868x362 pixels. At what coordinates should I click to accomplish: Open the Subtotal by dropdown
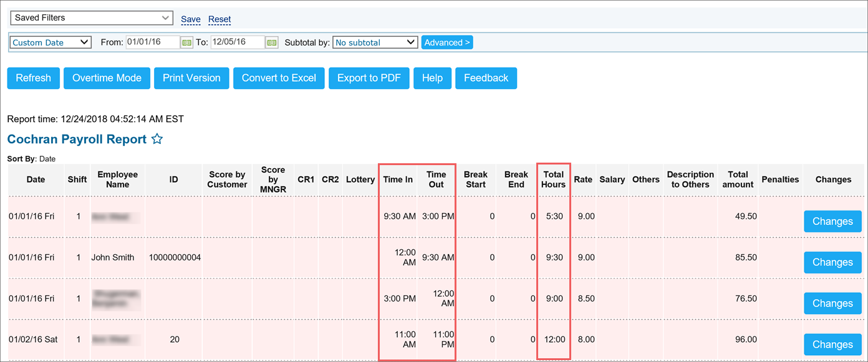(375, 42)
